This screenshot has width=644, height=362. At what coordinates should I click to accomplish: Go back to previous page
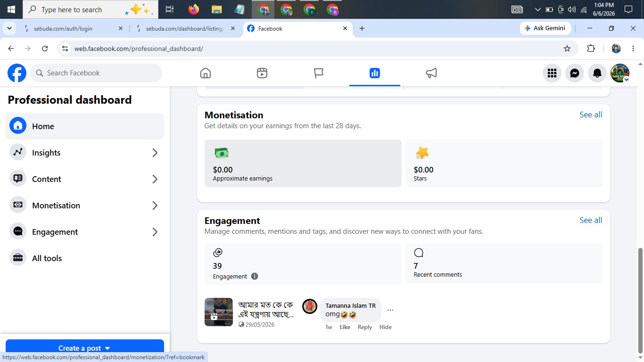[11, 49]
